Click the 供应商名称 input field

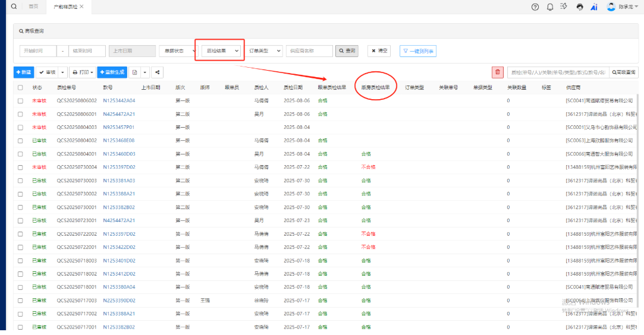click(309, 51)
